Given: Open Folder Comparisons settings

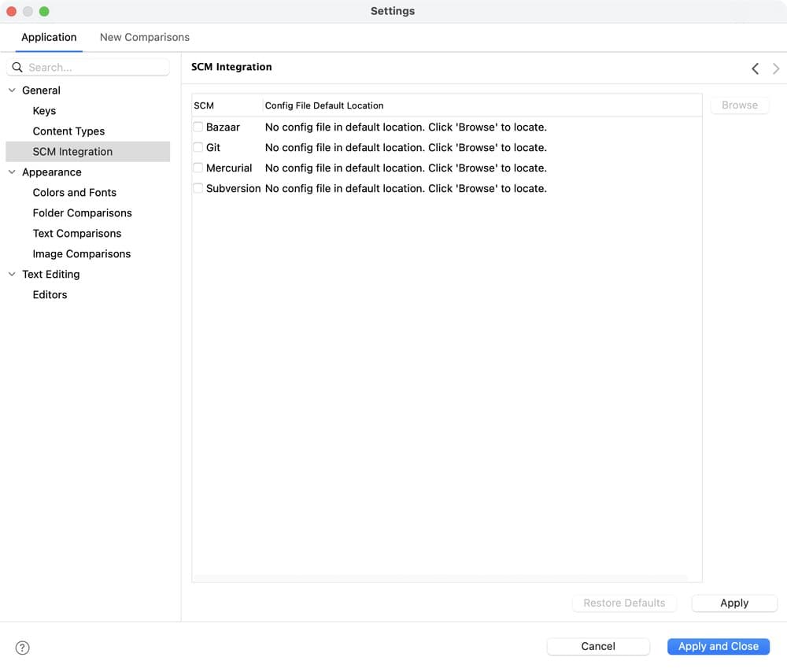Looking at the screenshot, I should (83, 212).
